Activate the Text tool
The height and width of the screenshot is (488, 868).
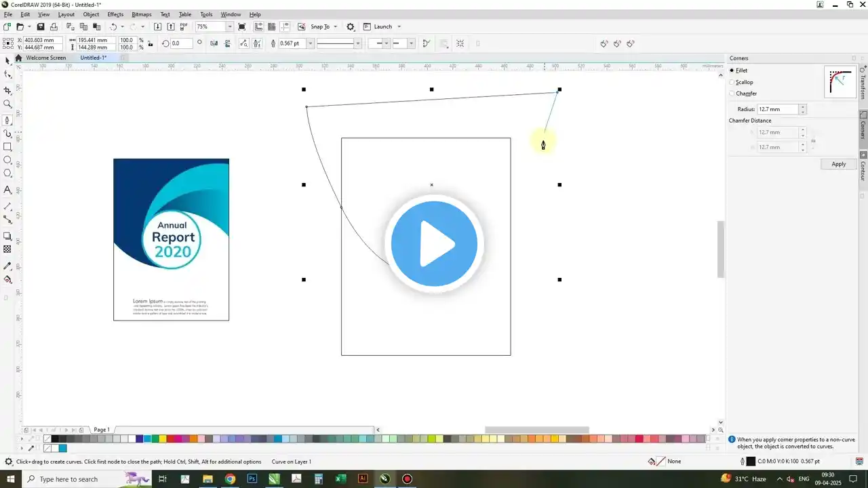click(x=7, y=190)
